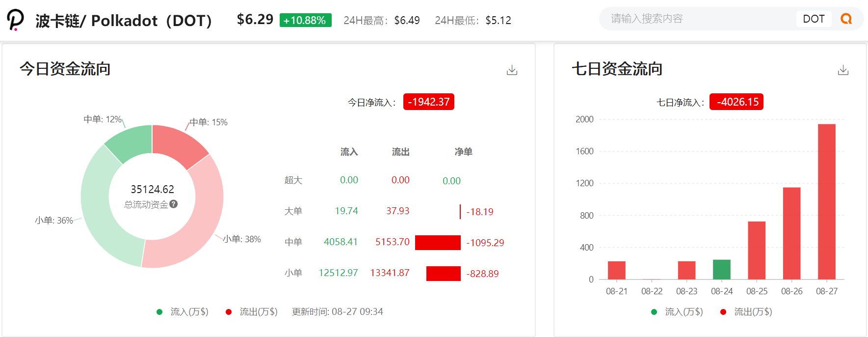
Task: Toggle 流出(万$) legend in today's chart
Action: tap(252, 312)
